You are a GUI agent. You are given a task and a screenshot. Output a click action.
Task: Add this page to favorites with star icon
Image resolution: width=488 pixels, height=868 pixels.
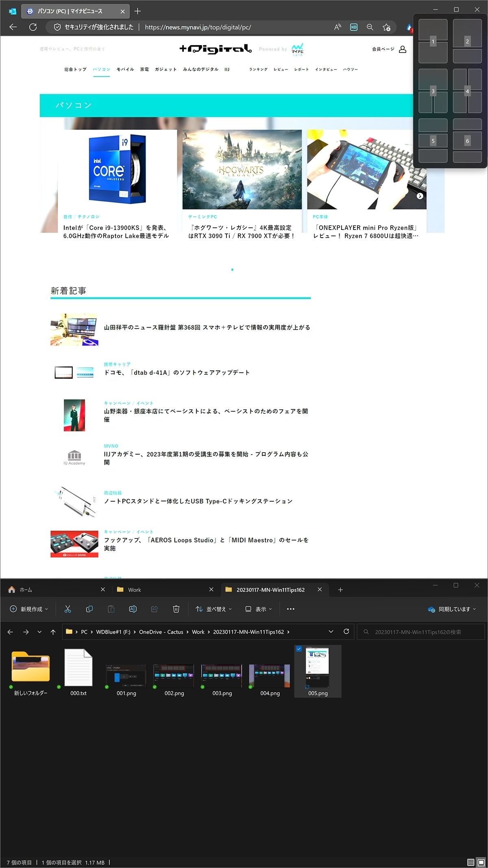point(386,27)
